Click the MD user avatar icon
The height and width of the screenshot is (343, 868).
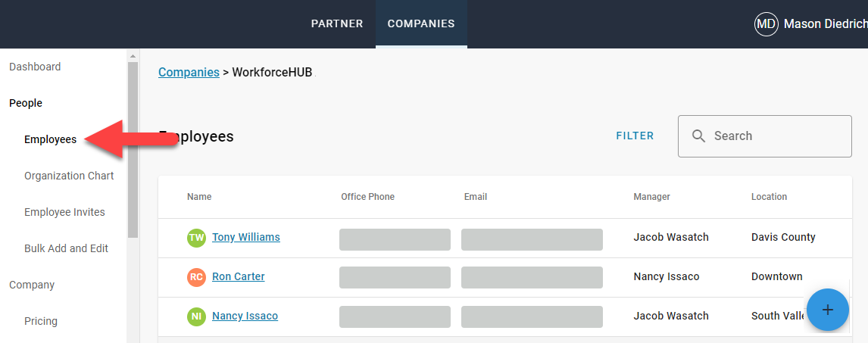coord(767,24)
